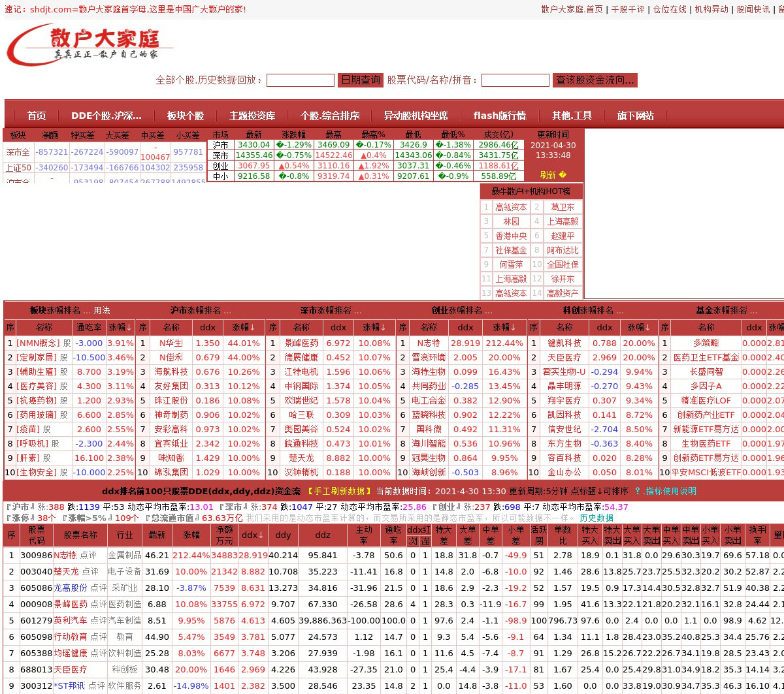Go to 首页 in the red navigation bar

point(37,116)
